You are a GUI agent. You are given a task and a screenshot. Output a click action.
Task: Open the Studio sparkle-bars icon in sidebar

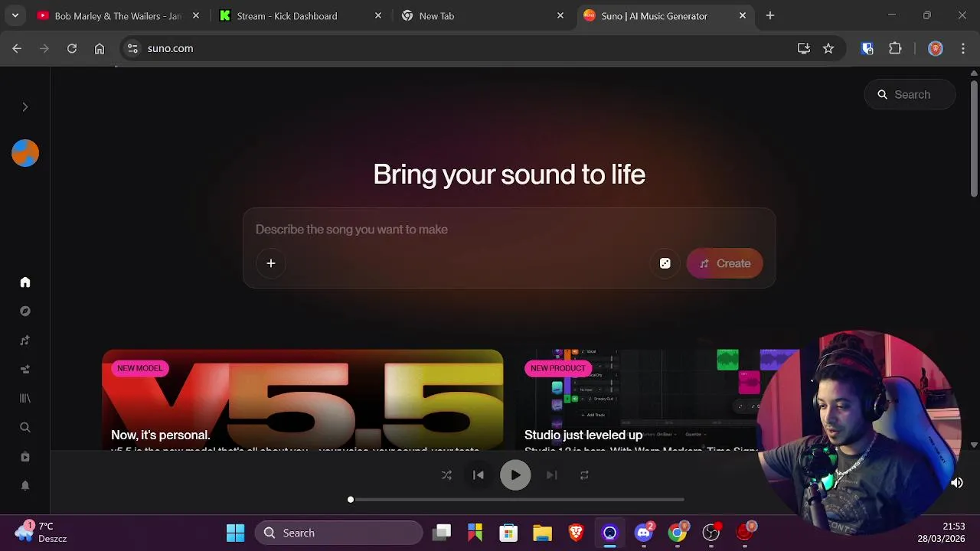(x=25, y=370)
